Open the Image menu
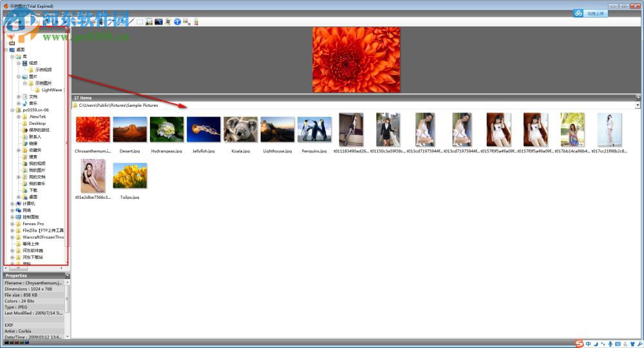Image resolution: width=644 pixels, height=348 pixels. pos(50,14)
